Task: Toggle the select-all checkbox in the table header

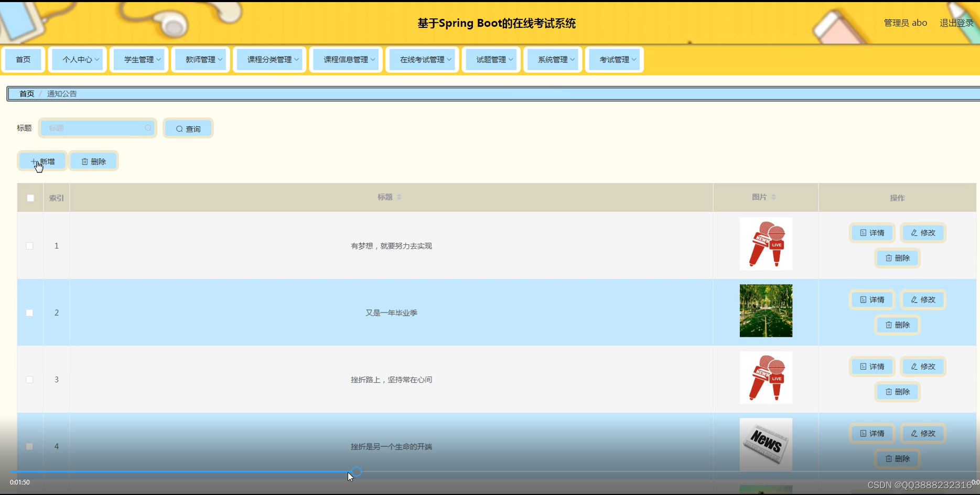Action: (30, 198)
